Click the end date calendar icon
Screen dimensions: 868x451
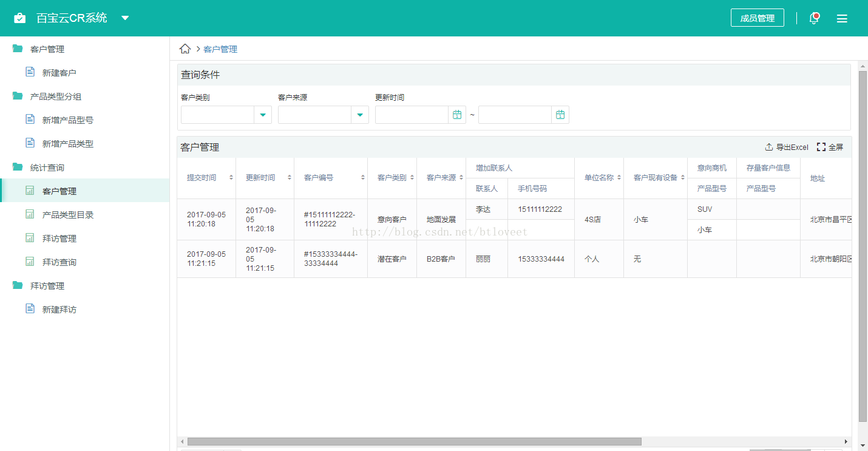point(560,115)
